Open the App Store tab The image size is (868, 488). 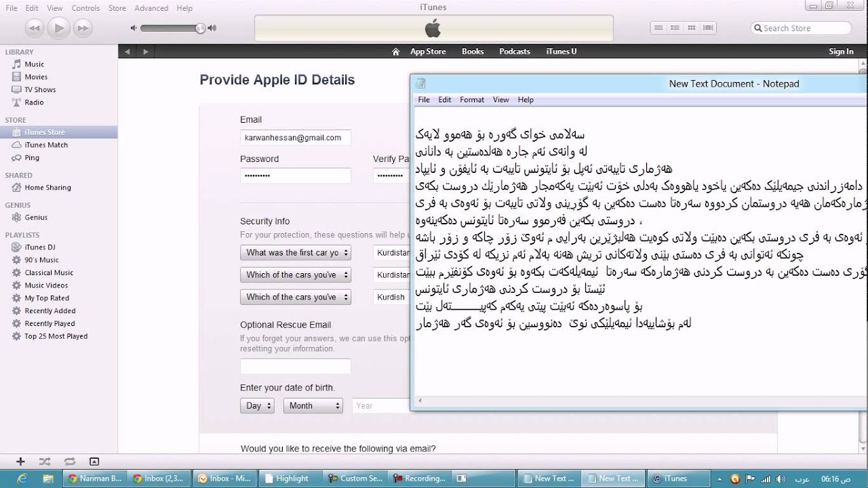[428, 52]
